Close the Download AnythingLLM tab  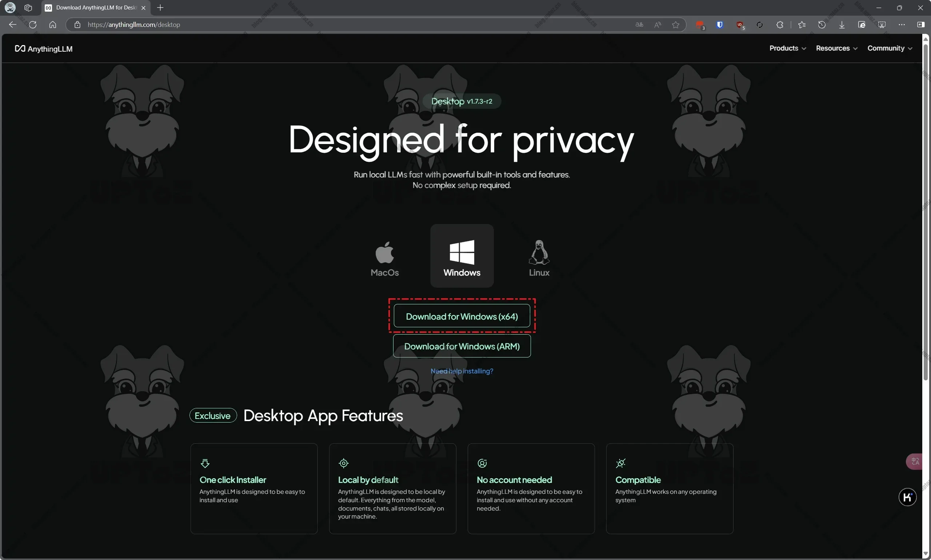point(143,8)
